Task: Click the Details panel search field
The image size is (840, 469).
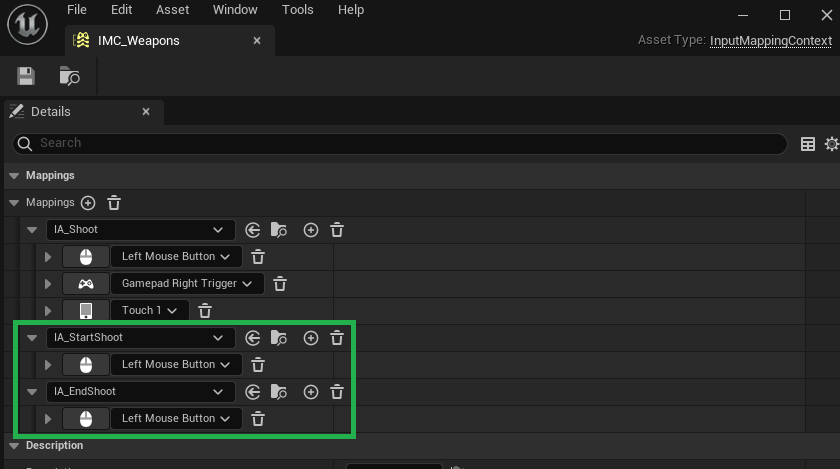Action: 400,144
